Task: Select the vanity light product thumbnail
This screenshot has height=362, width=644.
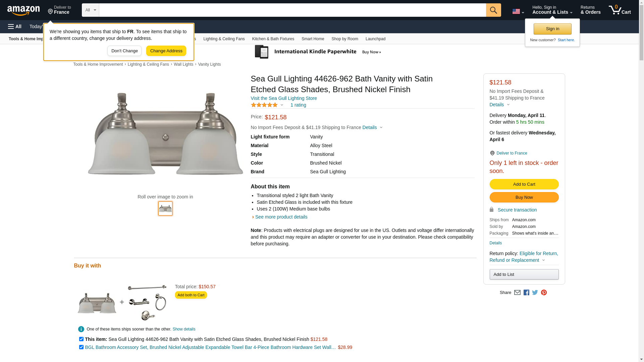Action: (165, 208)
